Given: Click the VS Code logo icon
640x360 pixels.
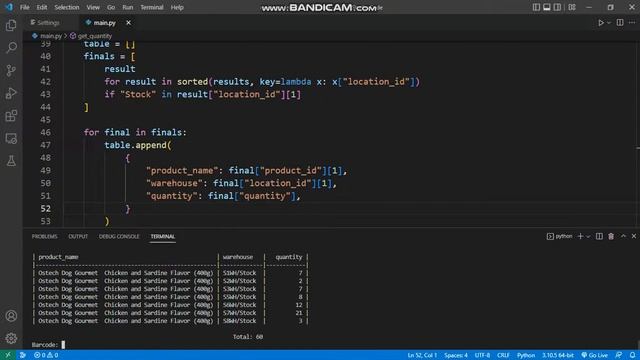Looking at the screenshot, I should (8, 7).
